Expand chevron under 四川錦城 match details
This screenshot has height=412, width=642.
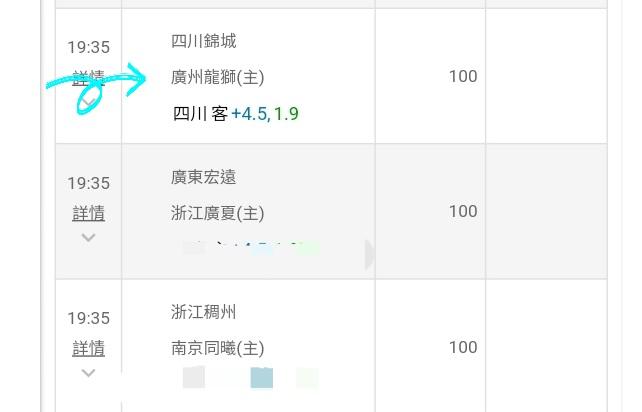[88, 102]
